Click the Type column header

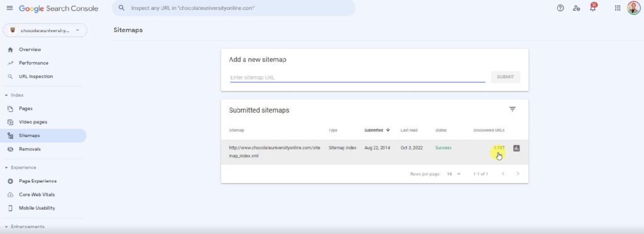[333, 130]
